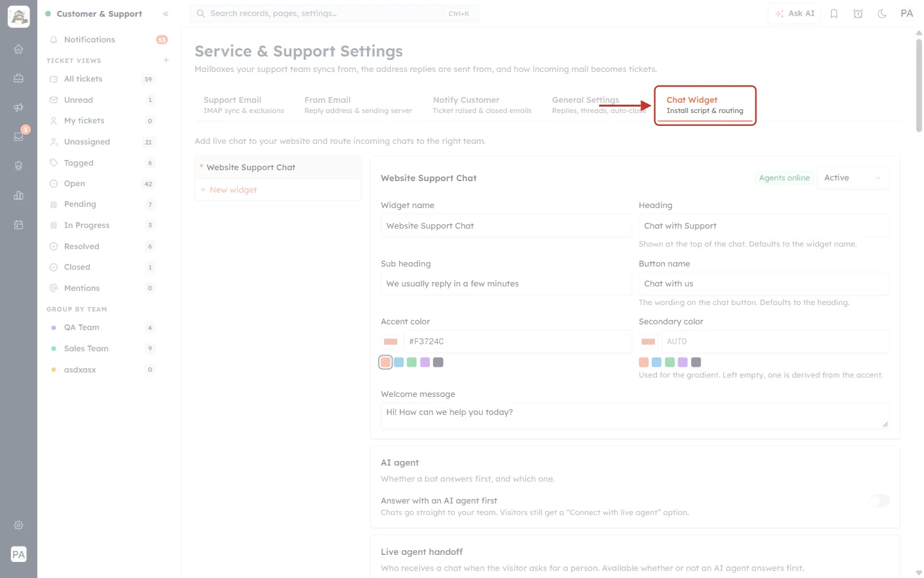Viewport: 924px width, 578px height.
Task: Click the Ask AI button
Action: tap(794, 13)
